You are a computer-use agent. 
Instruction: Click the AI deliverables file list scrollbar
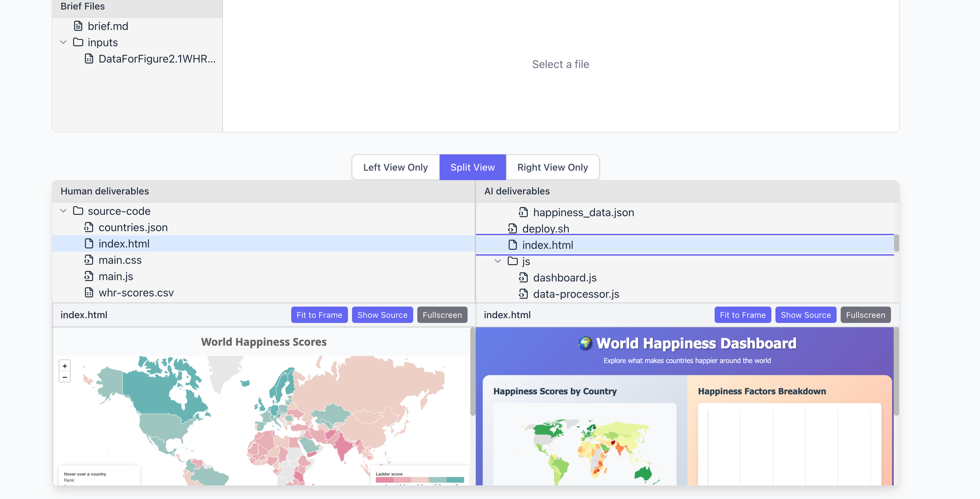pyautogui.click(x=896, y=243)
